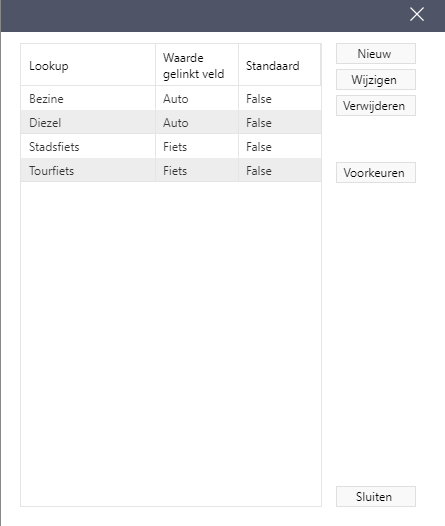This screenshot has height=526, width=445.
Task: Click the Fiets value in Tourfiets row
Action: (x=175, y=171)
